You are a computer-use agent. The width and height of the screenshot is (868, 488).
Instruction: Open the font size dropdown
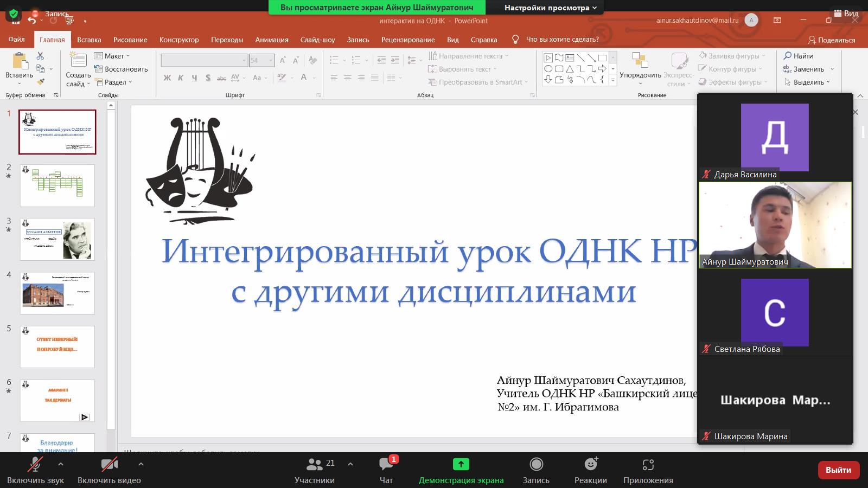click(x=270, y=61)
